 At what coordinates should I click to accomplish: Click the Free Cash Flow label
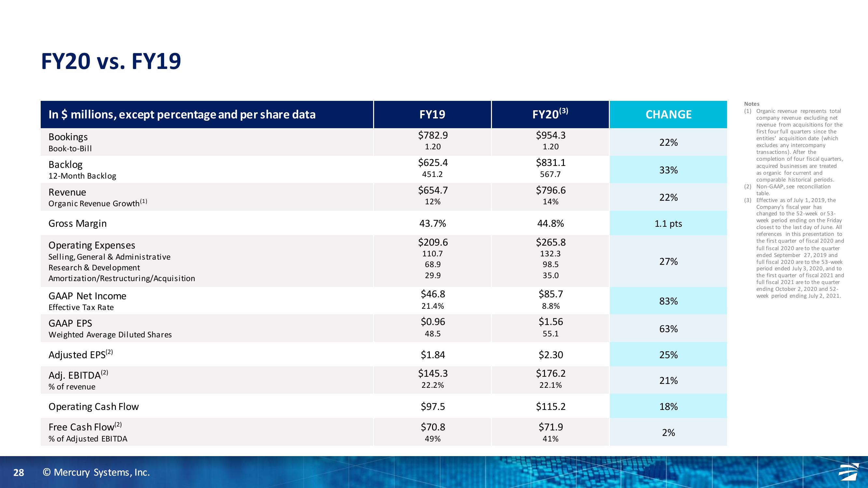[85, 427]
